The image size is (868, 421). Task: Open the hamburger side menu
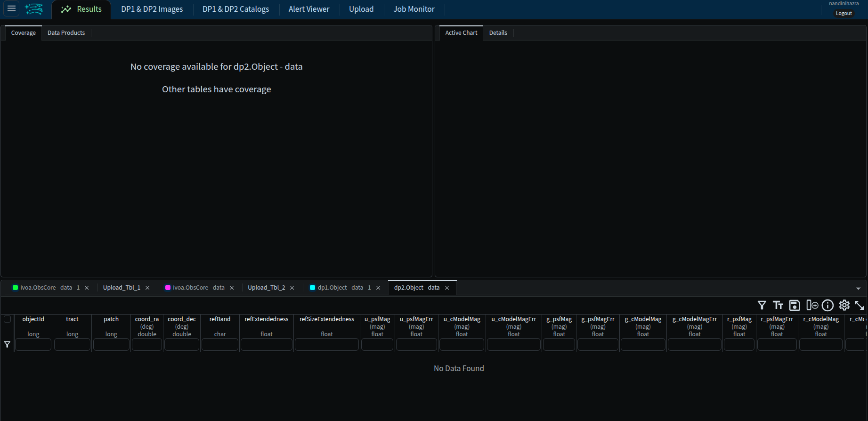[x=11, y=8]
